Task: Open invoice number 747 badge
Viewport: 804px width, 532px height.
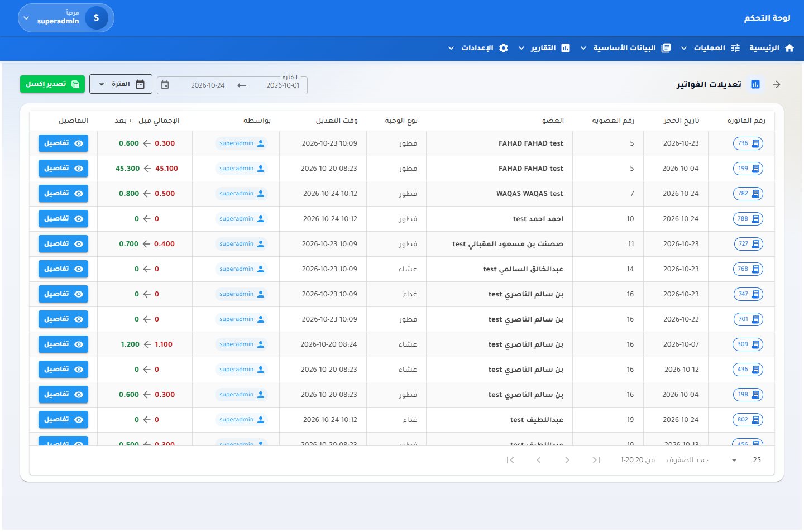Action: point(748,294)
